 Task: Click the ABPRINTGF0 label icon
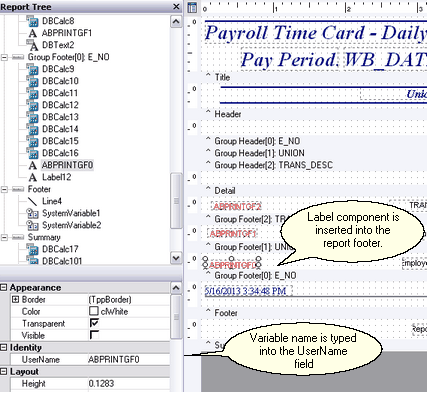[33, 165]
